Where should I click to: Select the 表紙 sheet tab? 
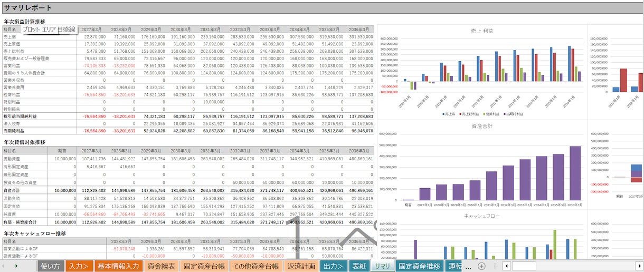359,266
